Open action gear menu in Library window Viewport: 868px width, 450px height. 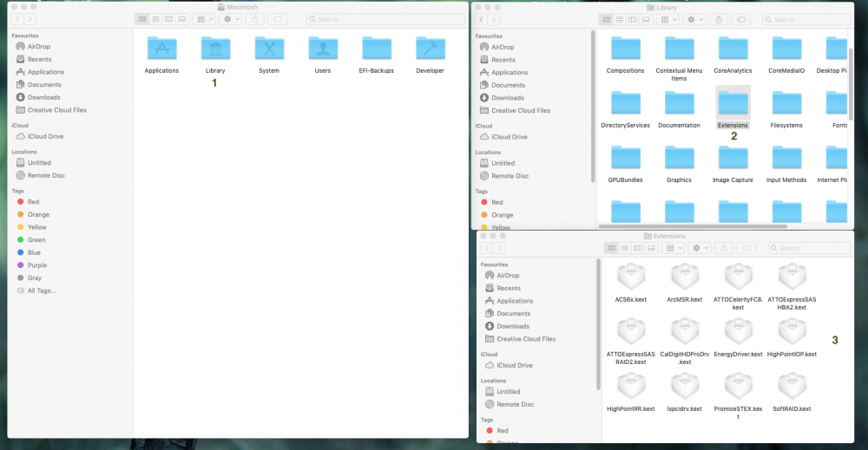[x=694, y=19]
